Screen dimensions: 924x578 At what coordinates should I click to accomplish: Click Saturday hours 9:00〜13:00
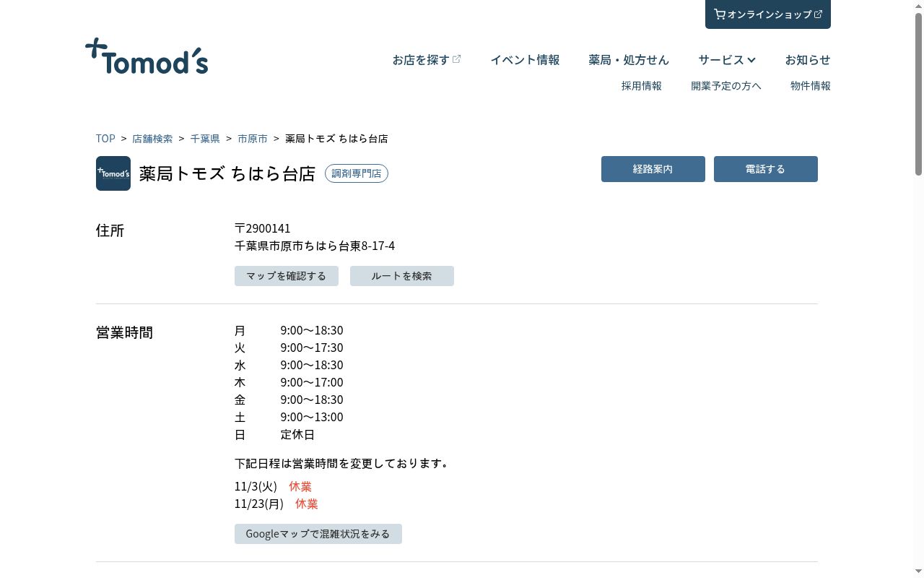pyautogui.click(x=312, y=417)
